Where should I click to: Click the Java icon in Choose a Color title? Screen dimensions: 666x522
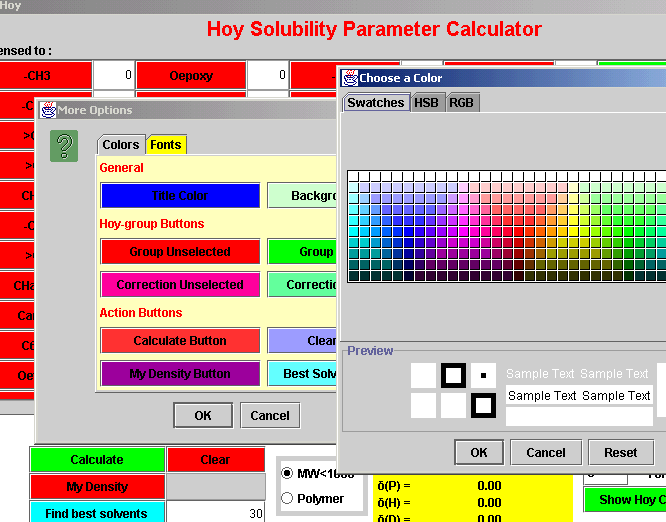coord(349,78)
